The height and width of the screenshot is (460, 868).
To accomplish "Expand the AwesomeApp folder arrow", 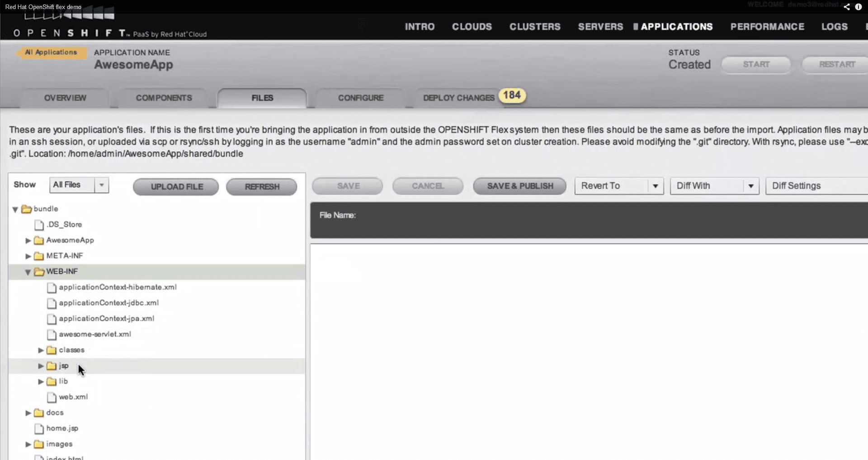I will click(x=28, y=241).
